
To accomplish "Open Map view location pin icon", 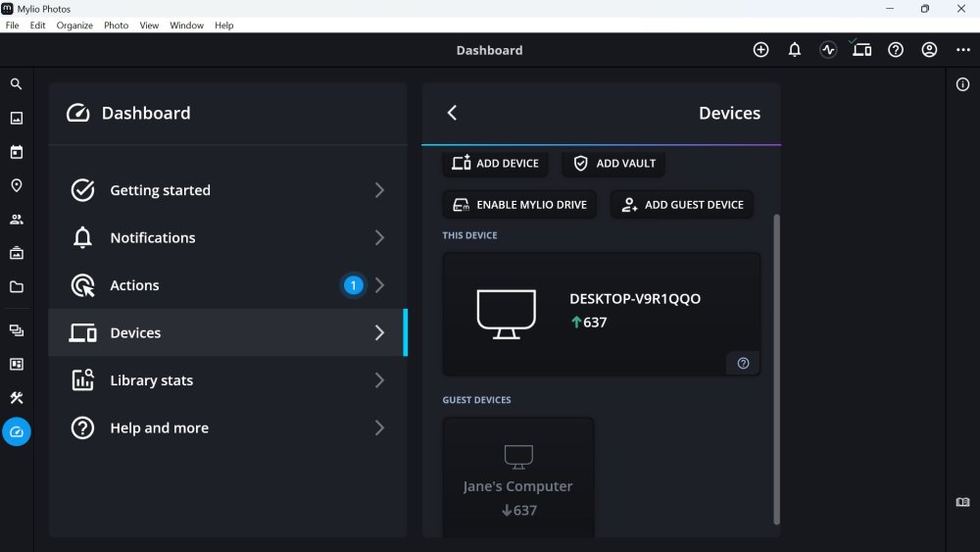I will (16, 185).
